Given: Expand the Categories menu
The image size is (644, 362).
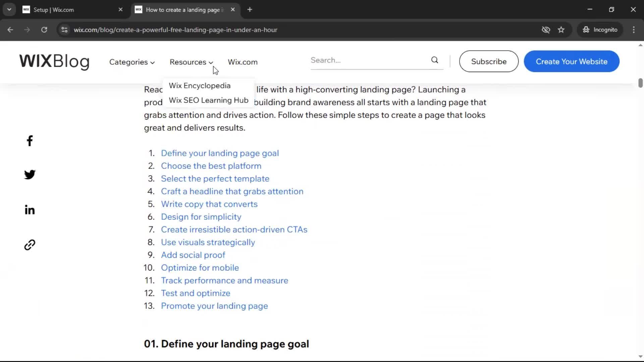Looking at the screenshot, I should pos(132,62).
